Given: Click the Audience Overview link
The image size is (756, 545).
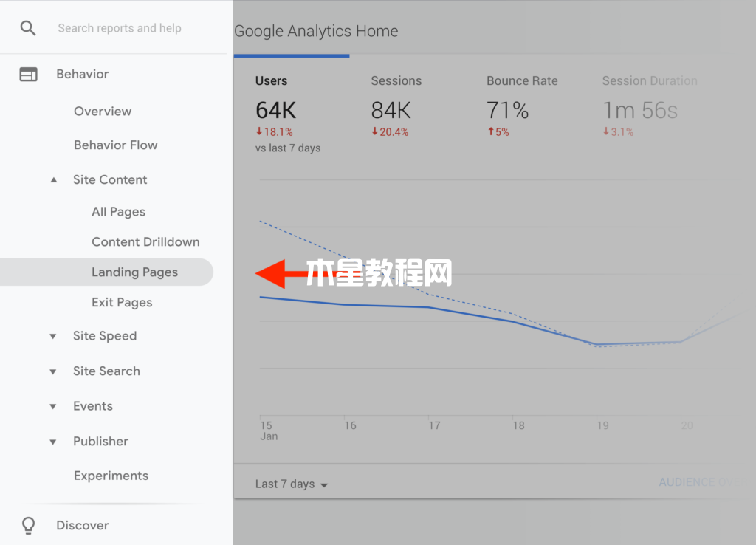Looking at the screenshot, I should [703, 482].
